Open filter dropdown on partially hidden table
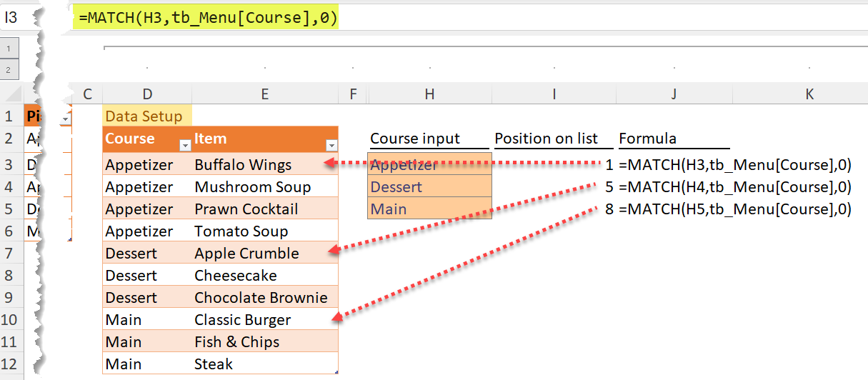Image resolution: width=868 pixels, height=380 pixels. click(66, 117)
